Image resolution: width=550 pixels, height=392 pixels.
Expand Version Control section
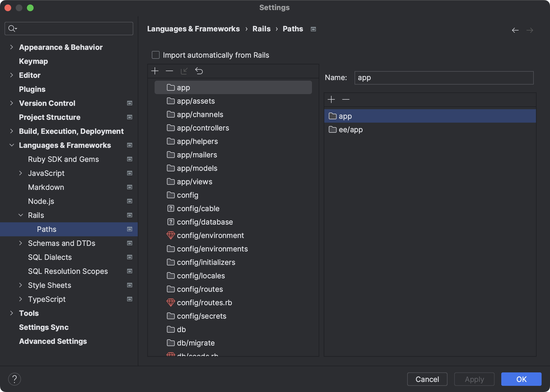(11, 103)
